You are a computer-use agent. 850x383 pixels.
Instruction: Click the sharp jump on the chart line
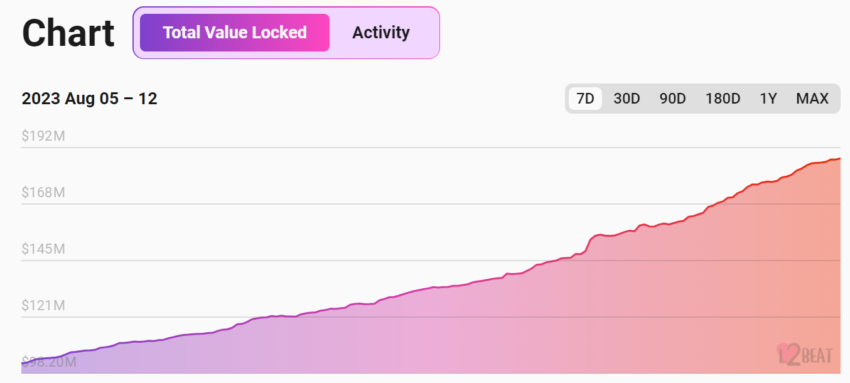[590, 243]
